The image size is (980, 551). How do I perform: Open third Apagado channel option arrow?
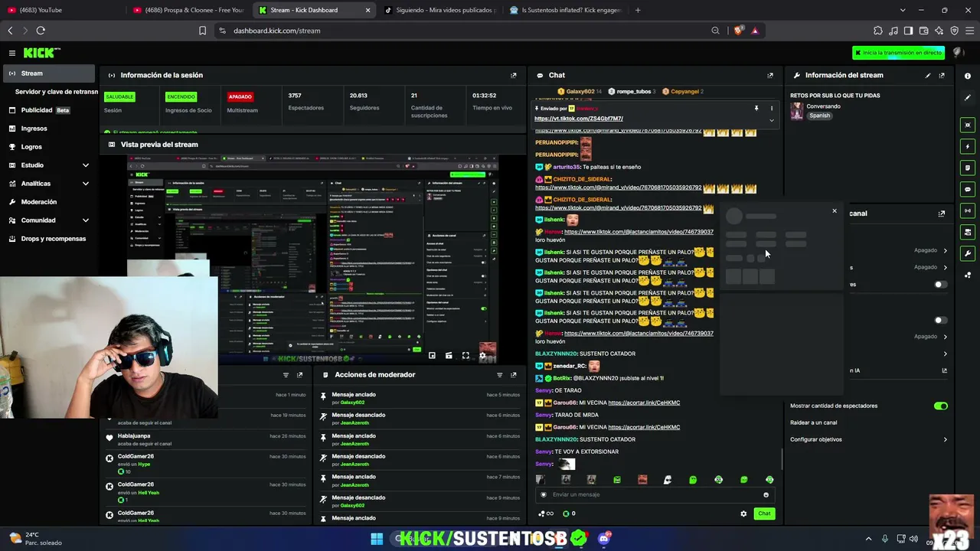coord(946,337)
